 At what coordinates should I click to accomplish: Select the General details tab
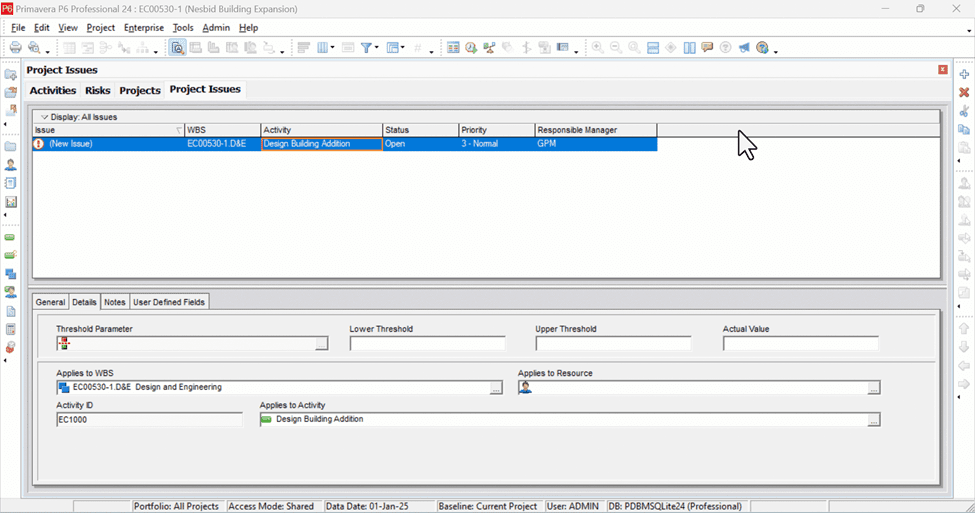[x=50, y=302]
